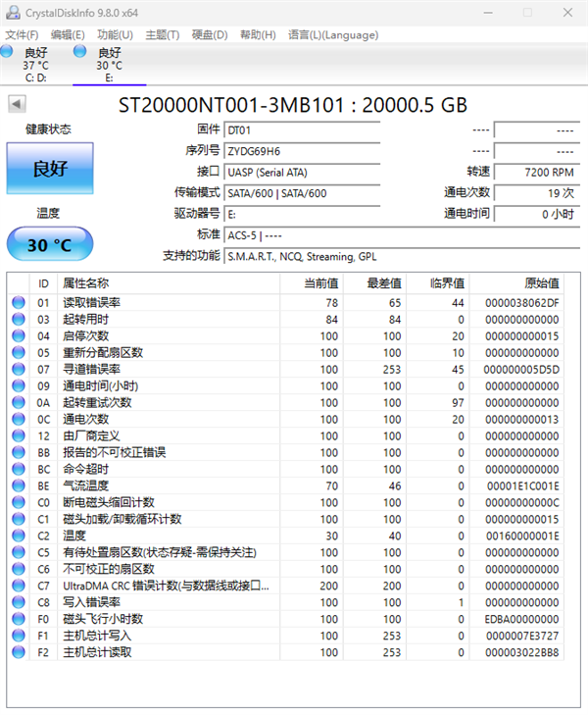The height and width of the screenshot is (715, 588).
Task: Click the 通电时间 field showing 0 小时
Action: tap(537, 215)
